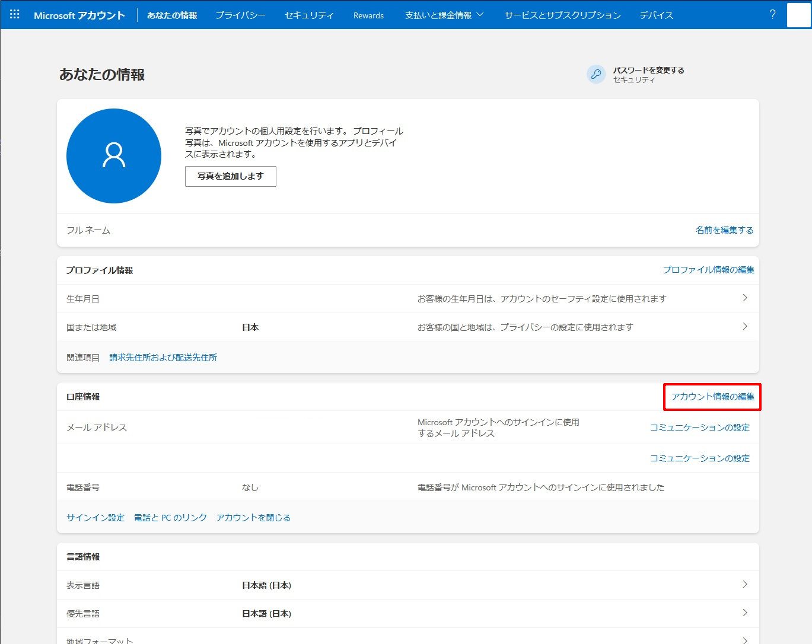Open the アカウント情報の編集 link
Image resolution: width=812 pixels, height=644 pixels.
[x=712, y=397]
